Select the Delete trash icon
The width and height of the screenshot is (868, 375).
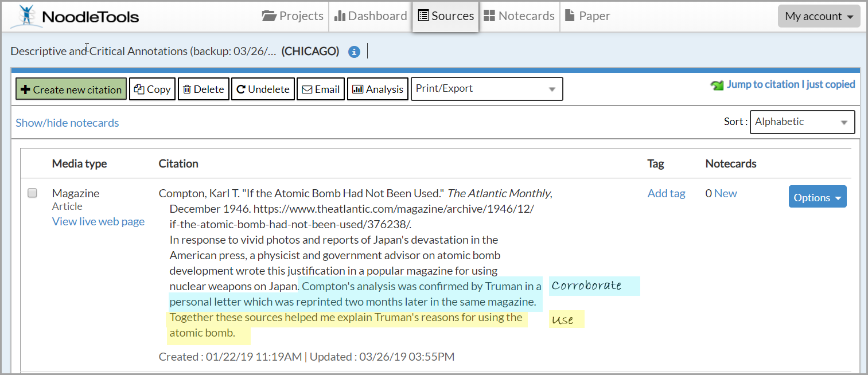point(188,89)
